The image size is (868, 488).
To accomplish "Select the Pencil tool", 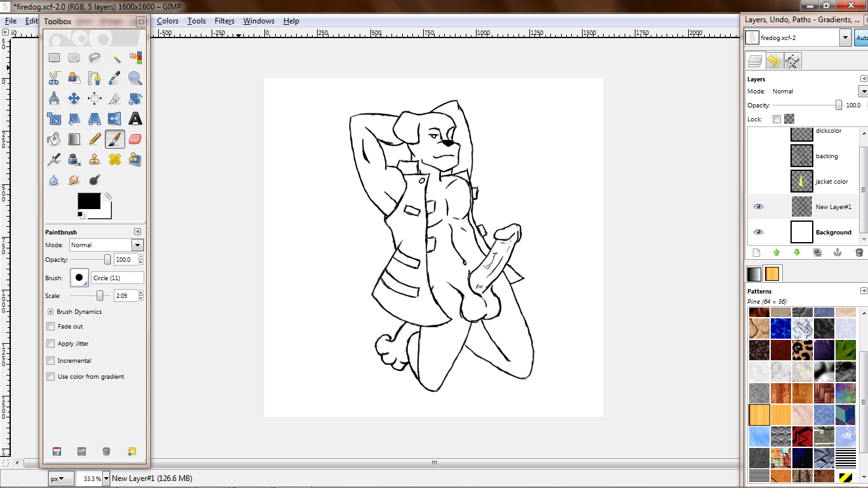I will pos(95,139).
